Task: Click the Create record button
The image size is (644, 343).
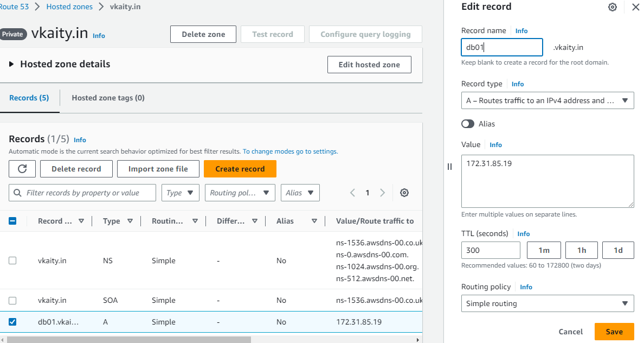Action: coord(240,169)
